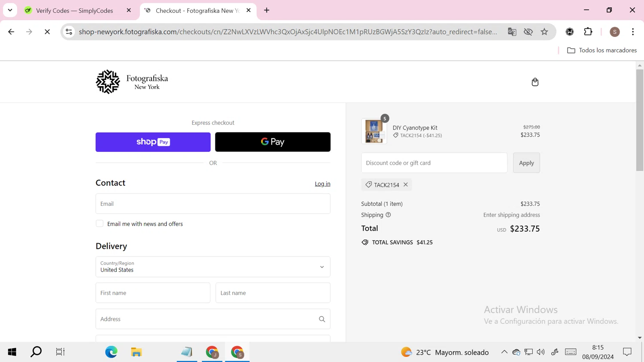Click the taskbar clock showing 8:15

(x=598, y=352)
